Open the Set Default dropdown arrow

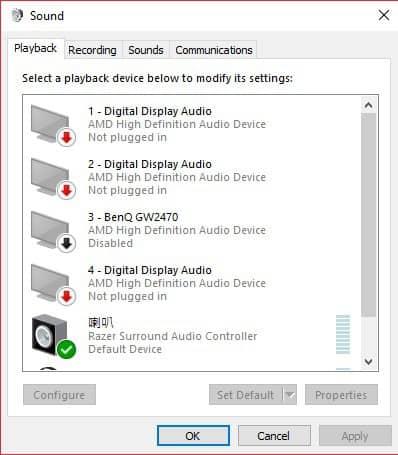coord(290,395)
